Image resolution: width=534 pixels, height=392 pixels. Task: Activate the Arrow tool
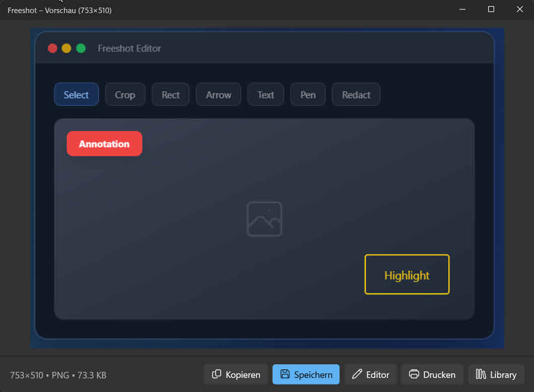pyautogui.click(x=218, y=95)
